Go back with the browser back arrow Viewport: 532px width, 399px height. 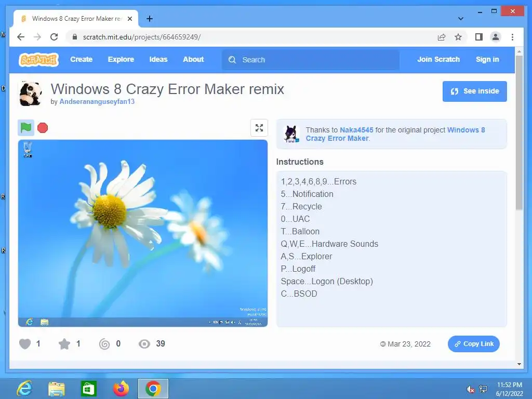click(x=21, y=37)
